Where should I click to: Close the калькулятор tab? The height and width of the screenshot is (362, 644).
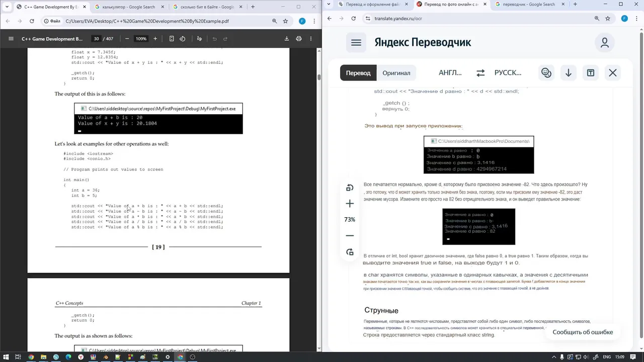point(162,7)
